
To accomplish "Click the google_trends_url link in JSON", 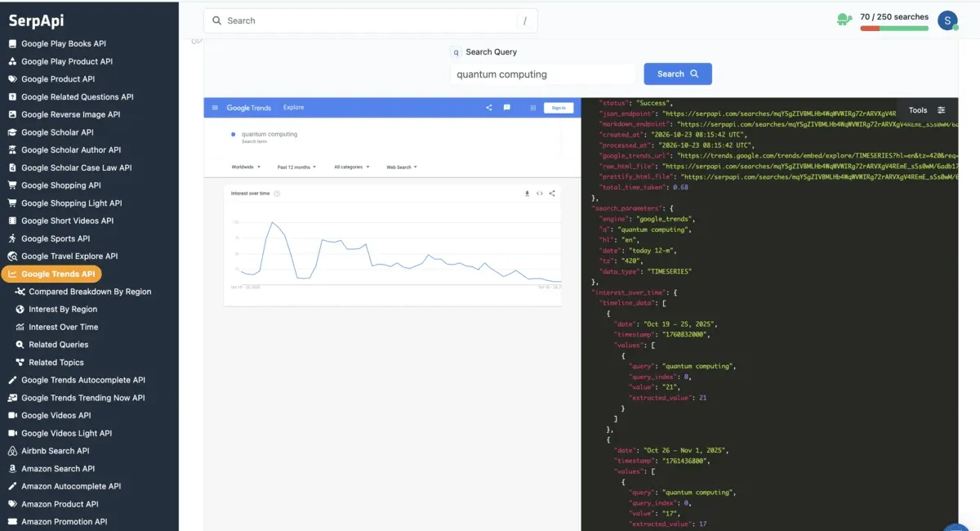I will click(x=819, y=155).
